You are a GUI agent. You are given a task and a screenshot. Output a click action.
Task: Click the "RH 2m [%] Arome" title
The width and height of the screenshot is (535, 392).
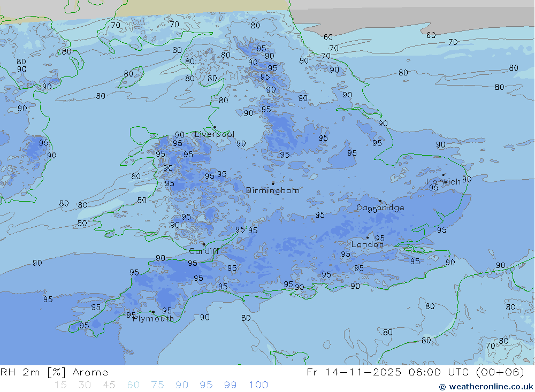click(x=54, y=372)
